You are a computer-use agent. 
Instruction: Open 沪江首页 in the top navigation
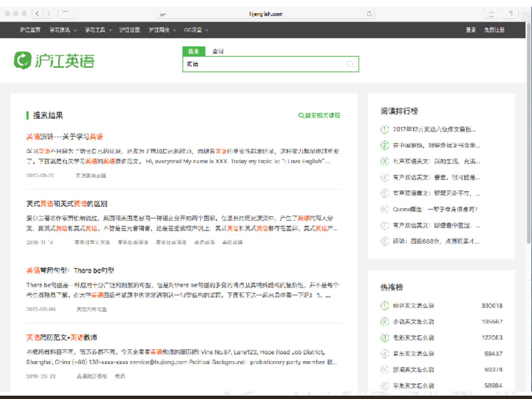coord(30,30)
